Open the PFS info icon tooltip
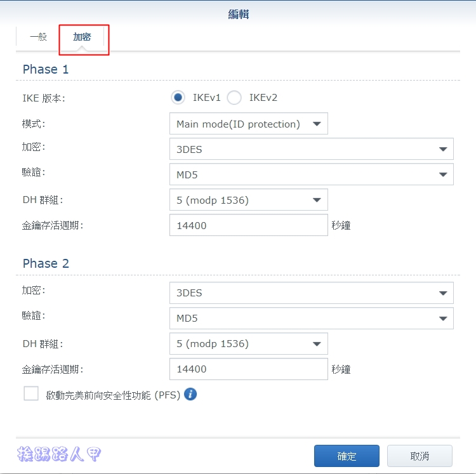 click(190, 395)
